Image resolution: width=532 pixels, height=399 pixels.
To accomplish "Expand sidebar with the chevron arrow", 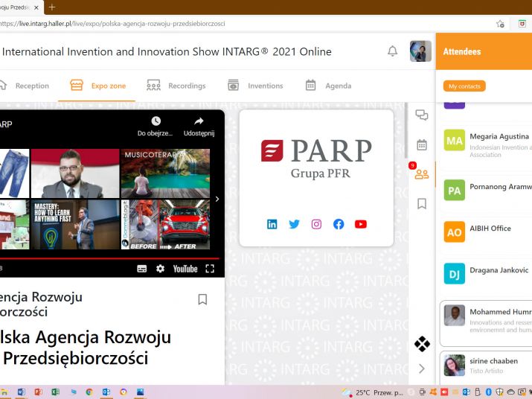I will coord(422,368).
